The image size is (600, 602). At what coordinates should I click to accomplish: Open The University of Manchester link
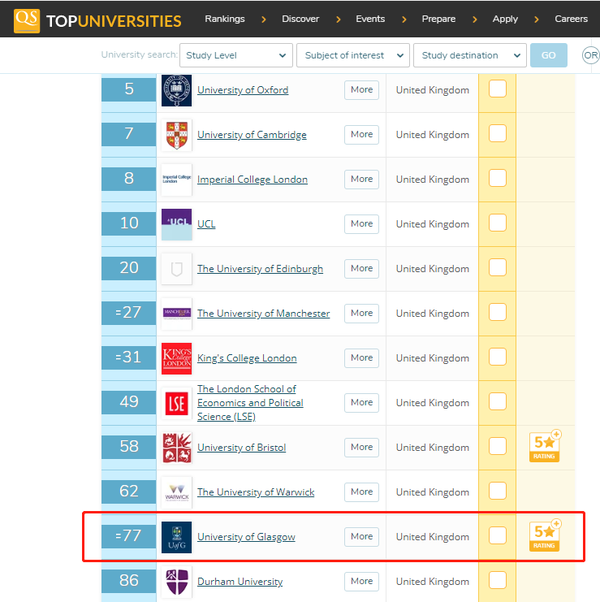(x=263, y=314)
